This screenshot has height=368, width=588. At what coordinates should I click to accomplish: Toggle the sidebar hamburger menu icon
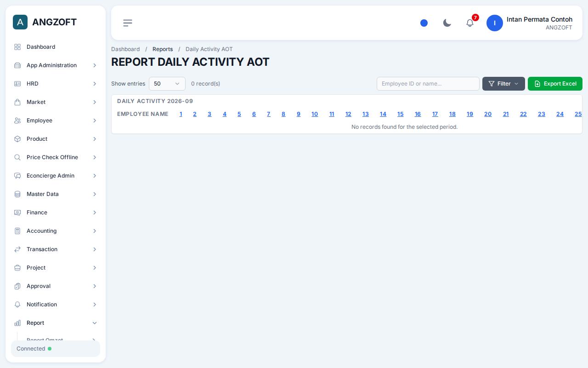coord(128,23)
